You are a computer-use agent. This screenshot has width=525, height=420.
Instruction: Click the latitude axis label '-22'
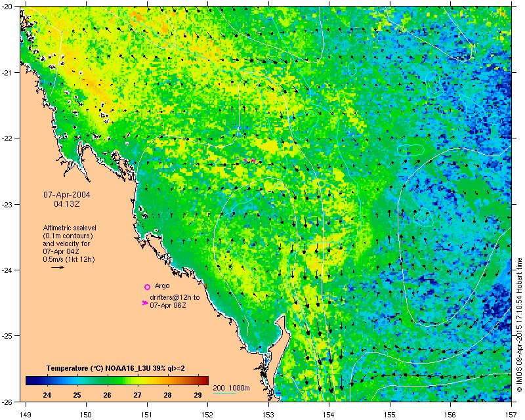coord(8,138)
